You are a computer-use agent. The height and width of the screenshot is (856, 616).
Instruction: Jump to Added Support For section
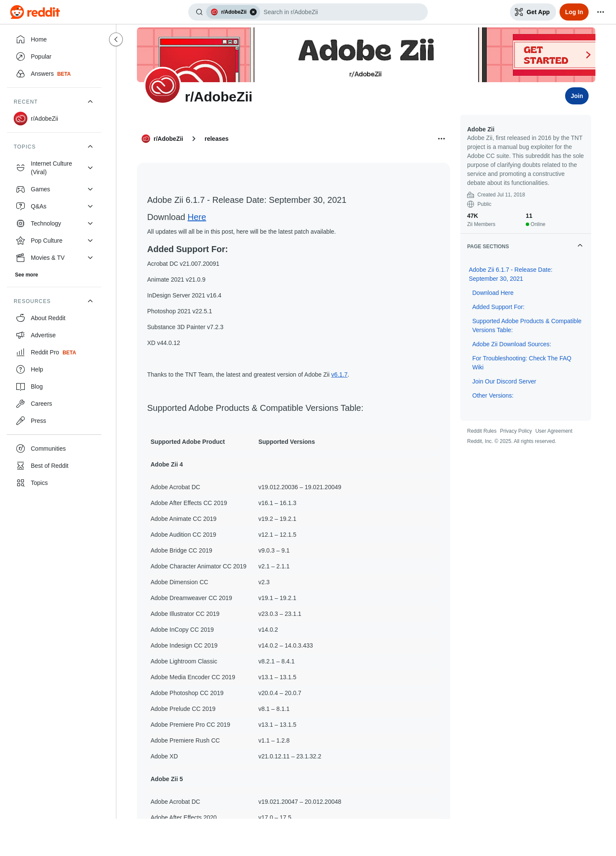[x=498, y=307]
